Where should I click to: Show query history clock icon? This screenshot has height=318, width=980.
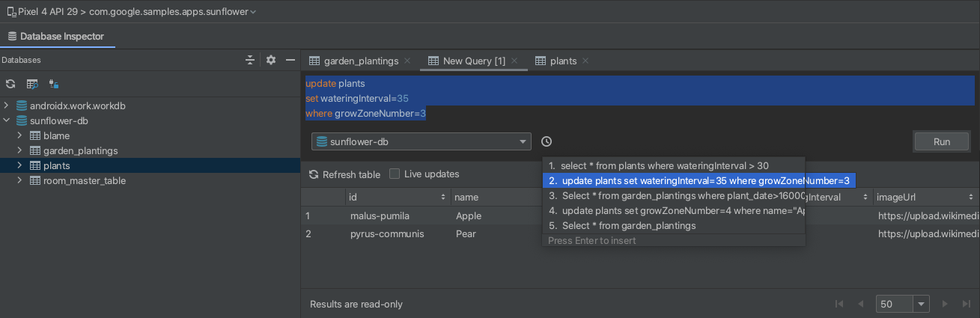pyautogui.click(x=547, y=141)
